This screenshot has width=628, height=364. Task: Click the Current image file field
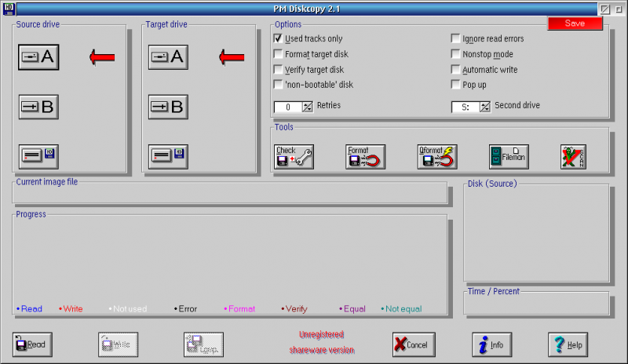[230, 194]
